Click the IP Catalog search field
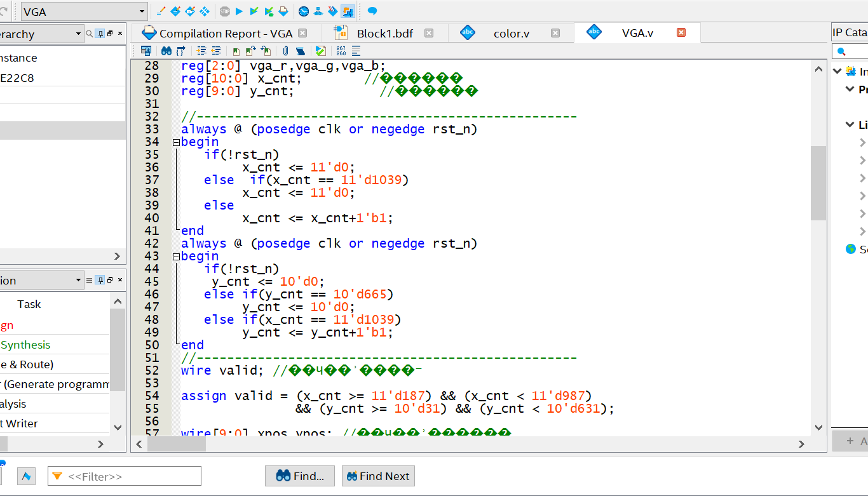The image size is (868, 501). click(x=850, y=51)
